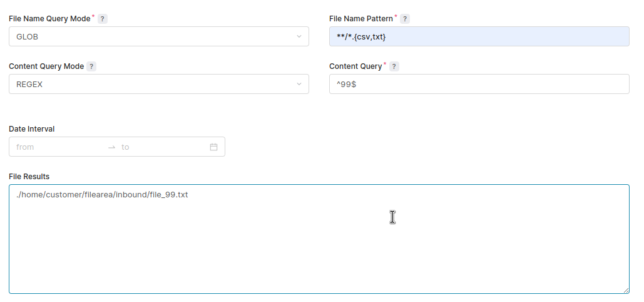This screenshot has width=644, height=302.
Task: Click the help icon beside File Name Pattern
Action: tap(405, 19)
